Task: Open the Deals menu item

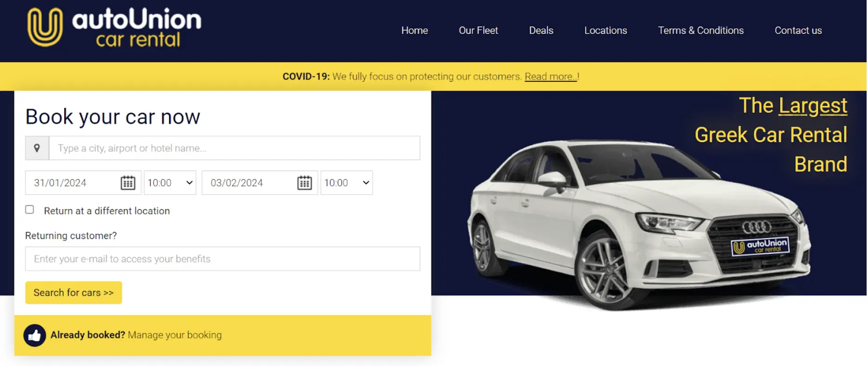Action: 541,31
